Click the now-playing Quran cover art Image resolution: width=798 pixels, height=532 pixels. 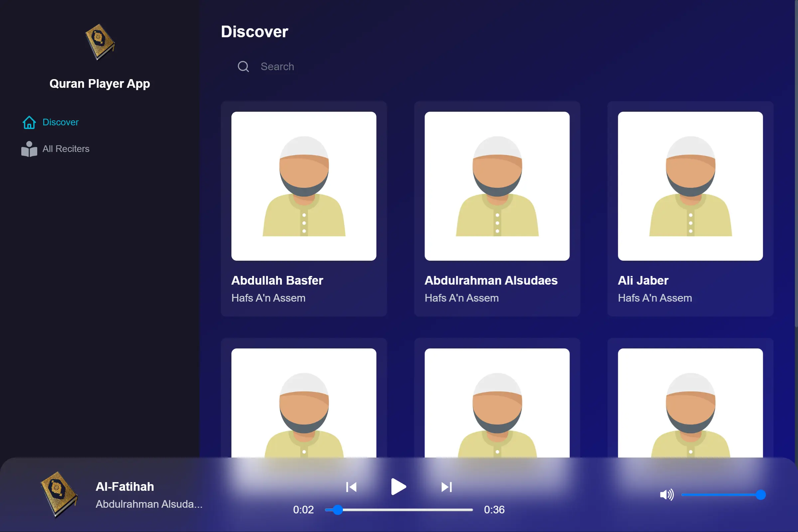coord(59,494)
